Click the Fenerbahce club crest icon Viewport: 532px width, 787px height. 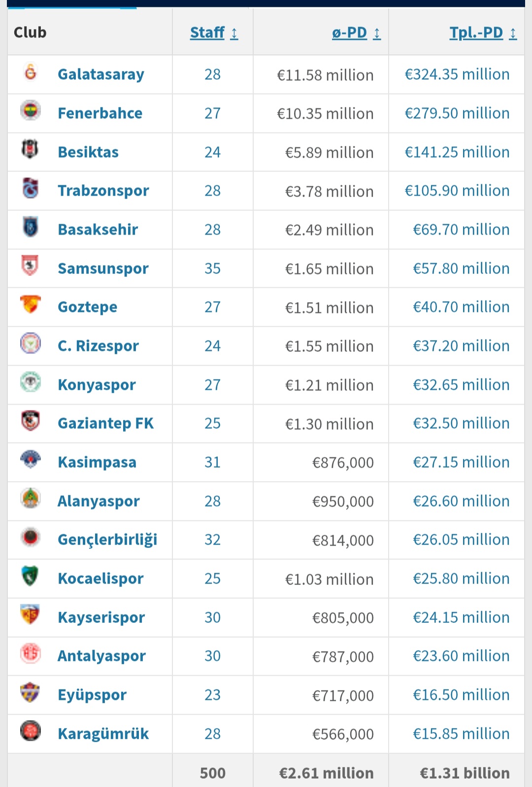31,111
